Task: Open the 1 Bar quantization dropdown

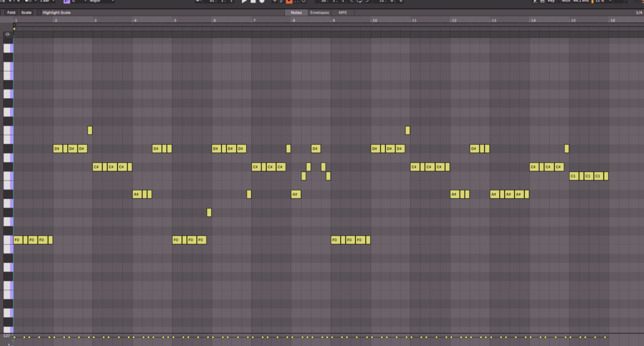Action: click(48, 2)
